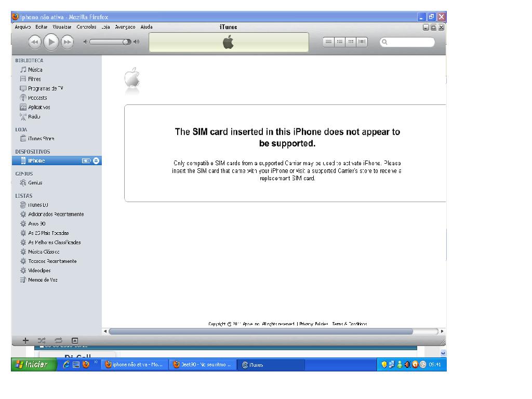This screenshot has height=399, width=532.
Task: Click the Terms & Conditions link
Action: (350, 324)
